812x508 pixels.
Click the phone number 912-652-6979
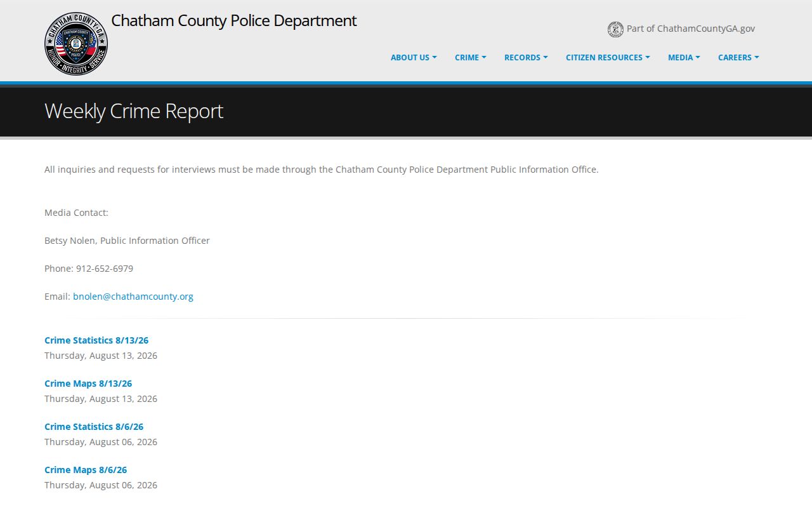coord(105,269)
